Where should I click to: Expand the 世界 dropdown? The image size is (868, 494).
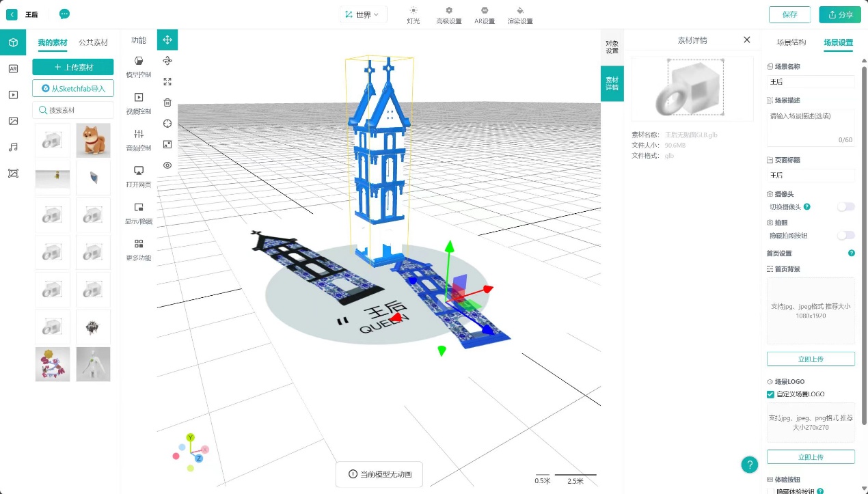tap(363, 14)
